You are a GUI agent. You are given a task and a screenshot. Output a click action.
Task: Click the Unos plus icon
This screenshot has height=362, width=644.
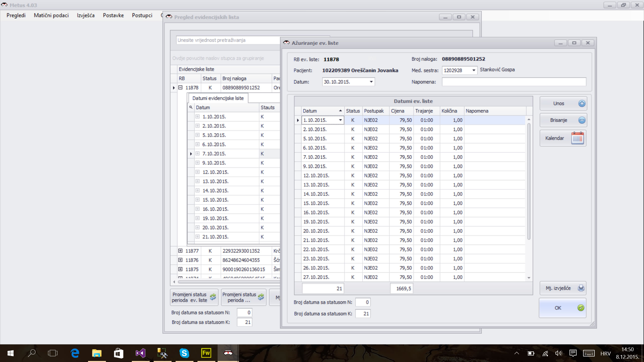(x=582, y=104)
